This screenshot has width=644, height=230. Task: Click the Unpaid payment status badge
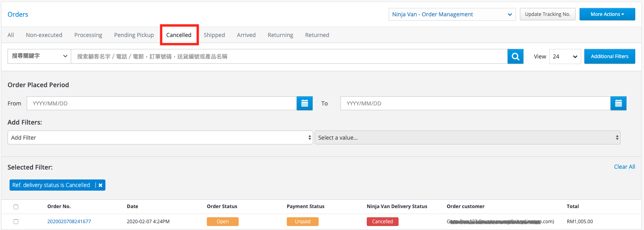(x=303, y=222)
